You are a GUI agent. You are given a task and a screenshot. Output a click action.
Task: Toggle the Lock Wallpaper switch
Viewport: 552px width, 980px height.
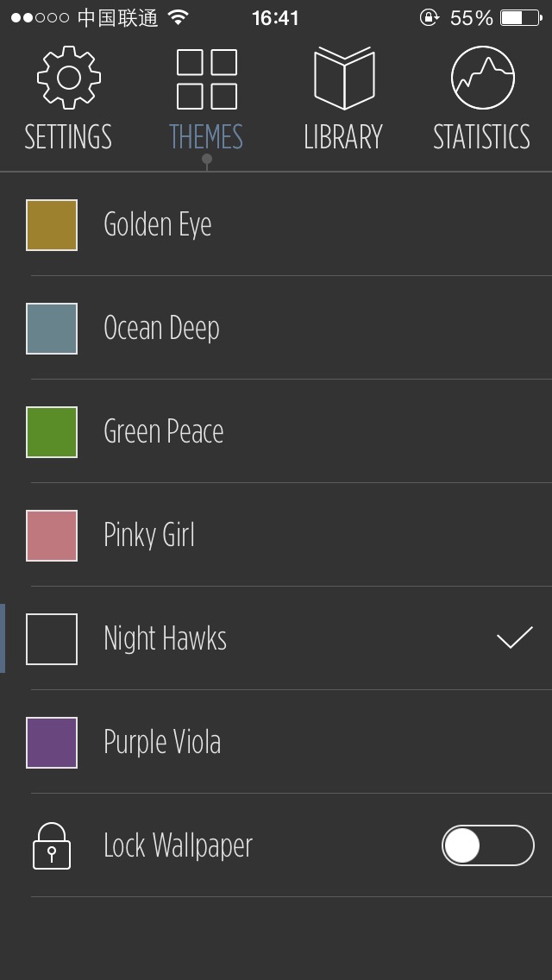pyautogui.click(x=488, y=845)
